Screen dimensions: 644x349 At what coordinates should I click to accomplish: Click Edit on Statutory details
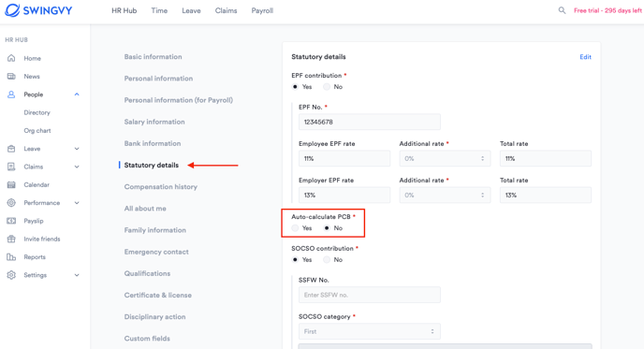[585, 57]
